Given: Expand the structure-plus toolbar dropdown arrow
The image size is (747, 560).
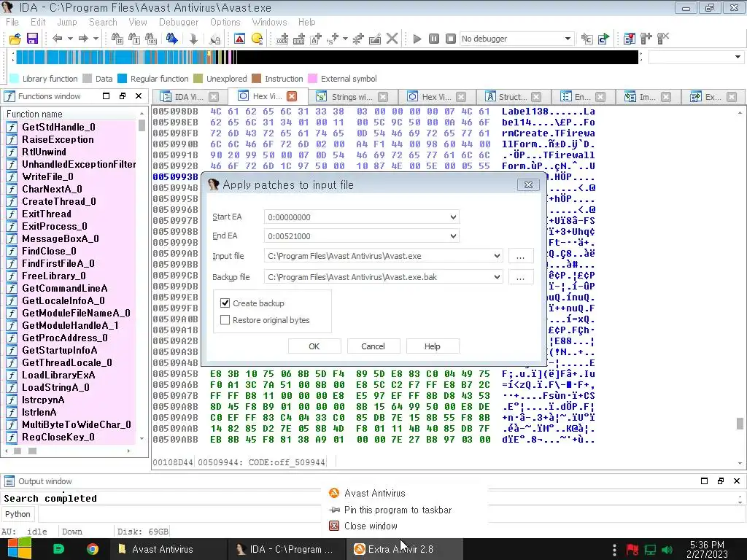Looking at the screenshot, I should pos(345,39).
